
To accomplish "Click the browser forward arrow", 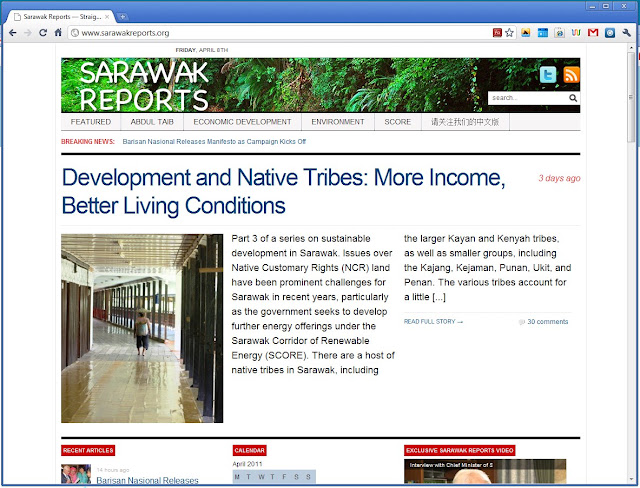I will [28, 33].
